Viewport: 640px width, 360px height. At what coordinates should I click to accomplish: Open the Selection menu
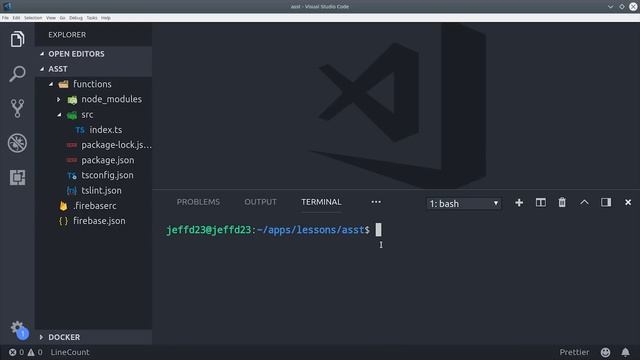(33, 18)
